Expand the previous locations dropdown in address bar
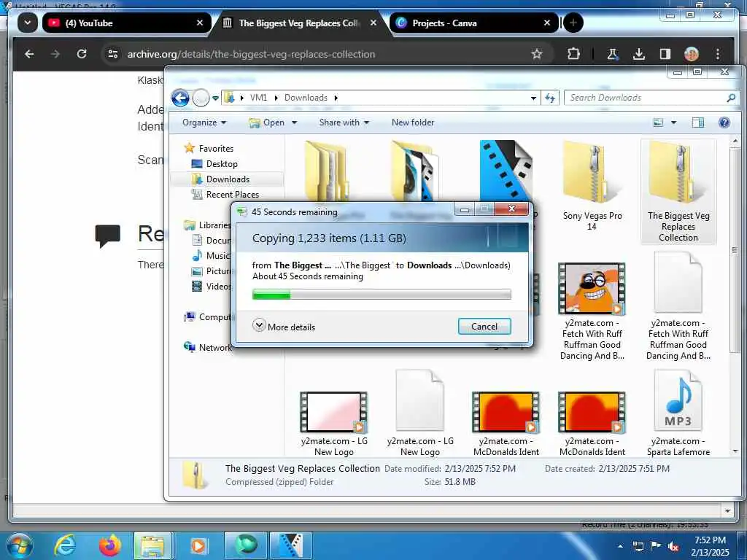The width and height of the screenshot is (747, 560). (533, 98)
